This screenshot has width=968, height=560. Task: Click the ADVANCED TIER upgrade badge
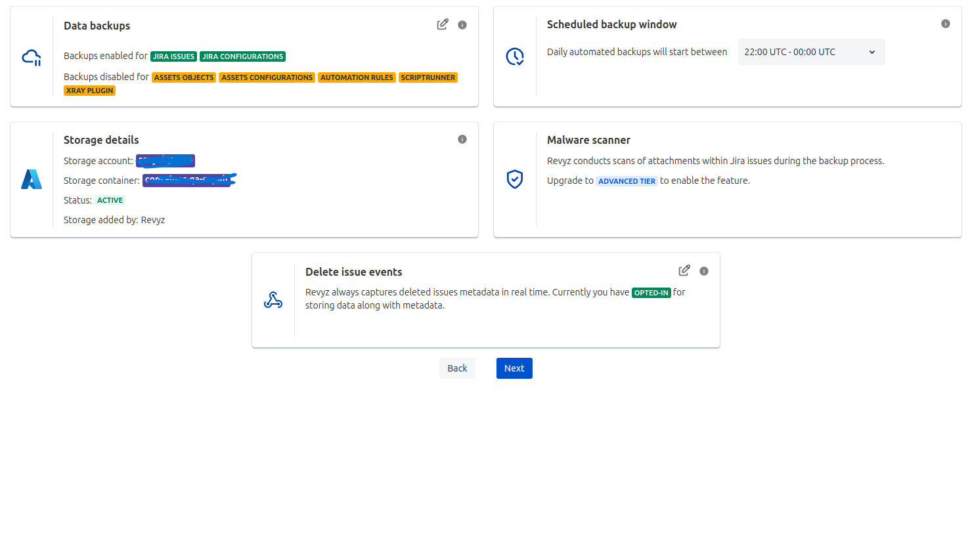(627, 181)
